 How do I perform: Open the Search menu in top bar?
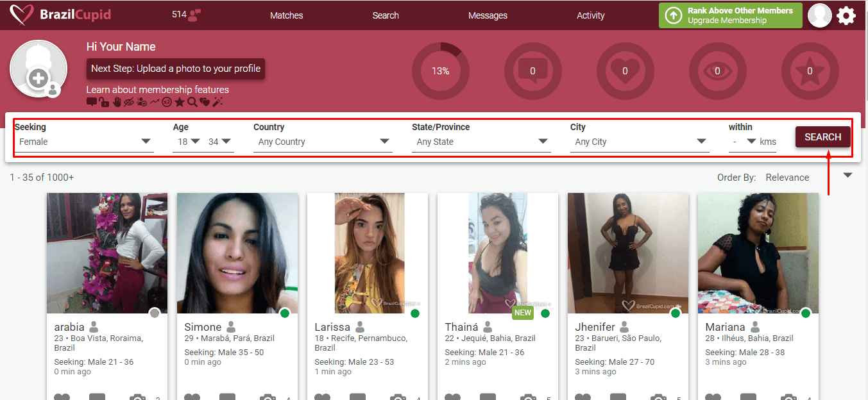click(x=386, y=15)
